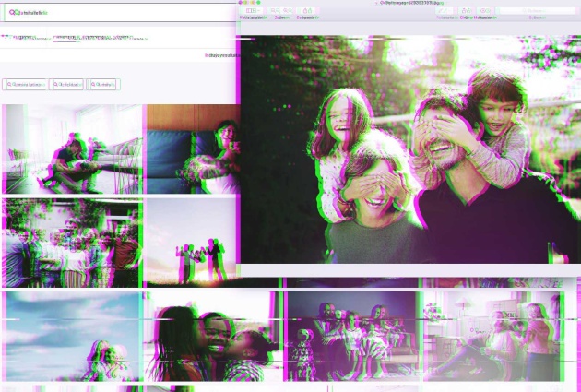Click the second related search chip
The height and width of the screenshot is (392, 581).
[66, 84]
